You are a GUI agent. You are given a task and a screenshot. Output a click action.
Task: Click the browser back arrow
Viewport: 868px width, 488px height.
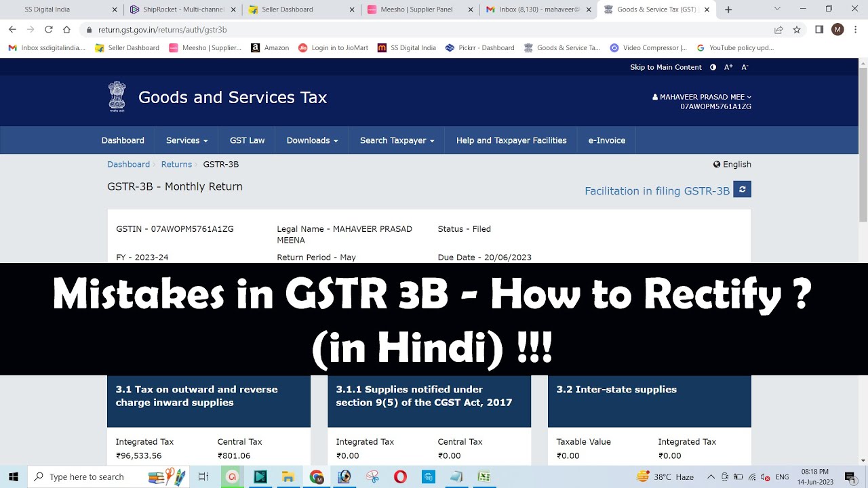tap(12, 30)
